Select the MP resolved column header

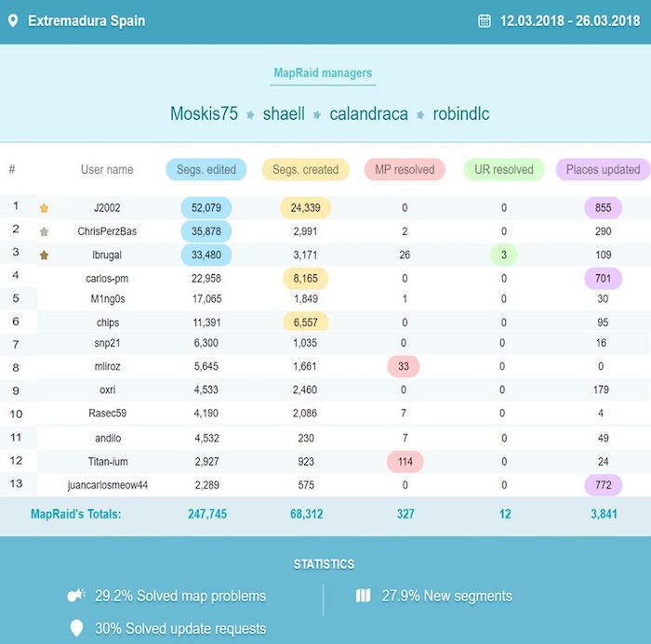tap(405, 169)
